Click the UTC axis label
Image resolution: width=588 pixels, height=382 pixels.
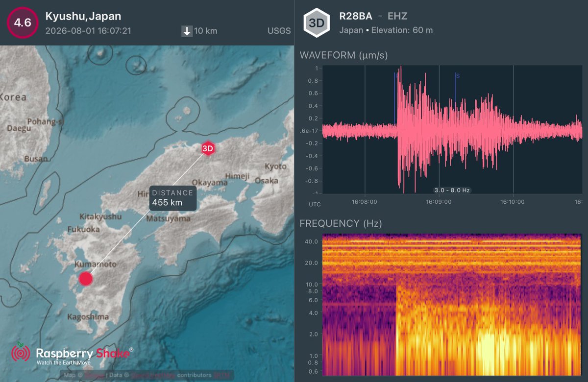coord(315,204)
